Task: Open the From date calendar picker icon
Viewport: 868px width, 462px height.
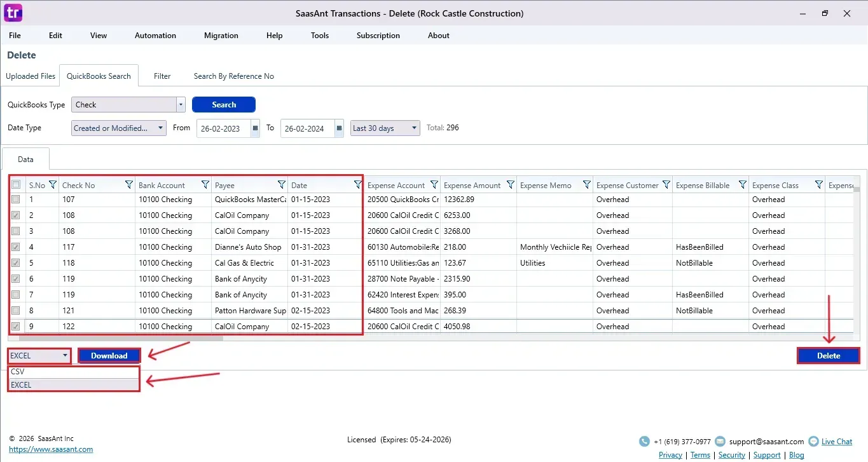Action: coord(256,128)
